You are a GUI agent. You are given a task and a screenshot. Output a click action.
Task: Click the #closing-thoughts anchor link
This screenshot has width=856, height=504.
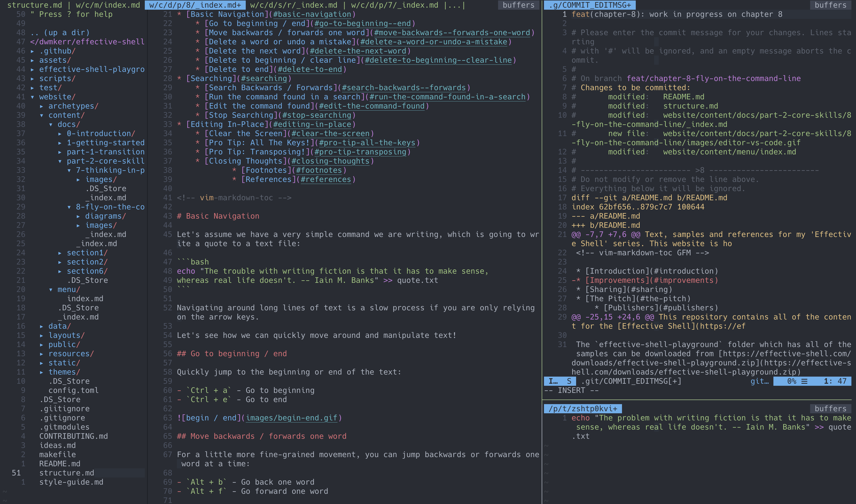[x=330, y=161]
